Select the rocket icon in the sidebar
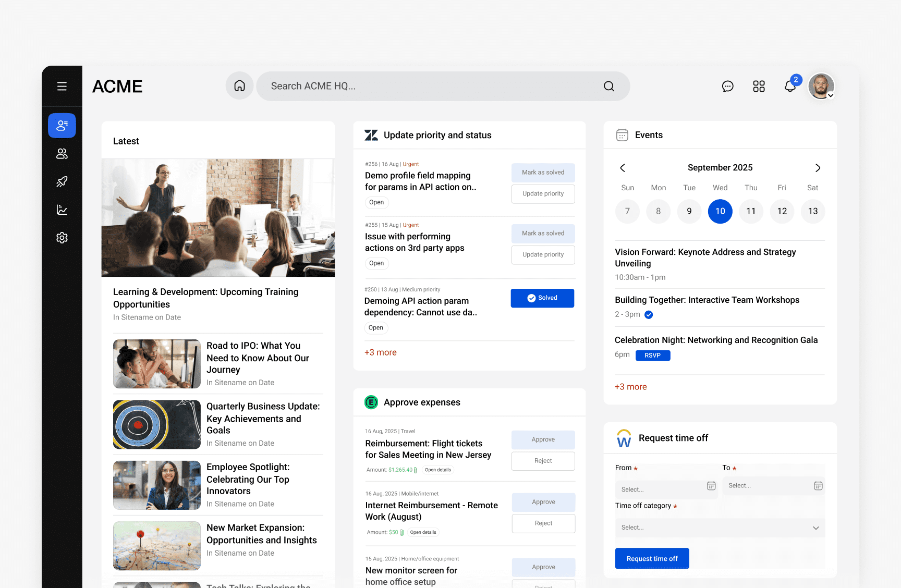This screenshot has width=901, height=588. tap(62, 182)
